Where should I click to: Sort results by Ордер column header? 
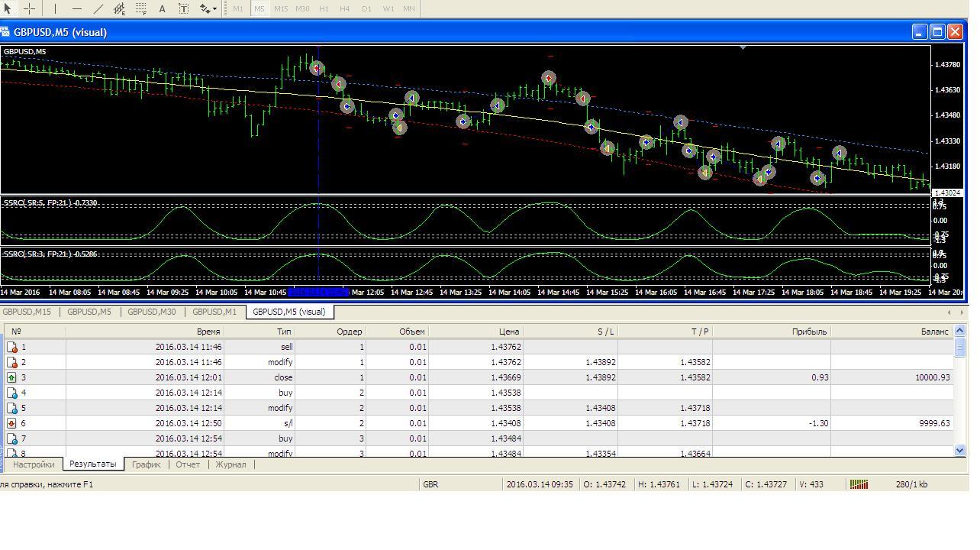(330, 332)
